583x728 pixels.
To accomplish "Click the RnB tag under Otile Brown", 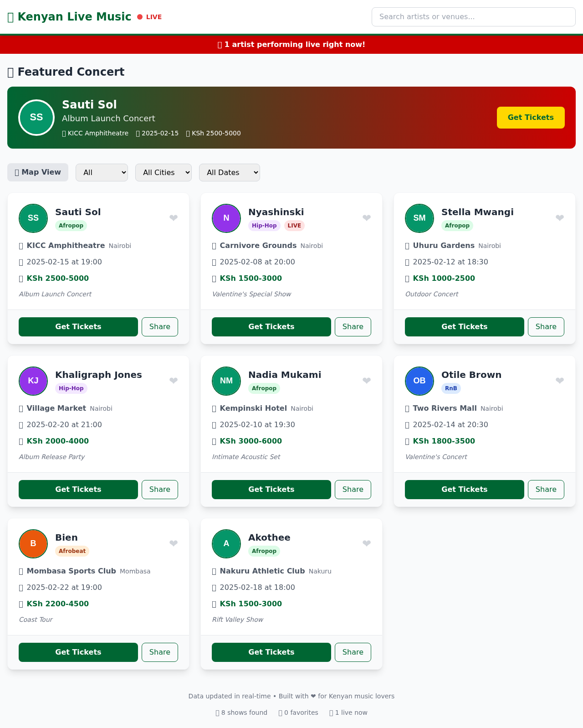I will point(451,388).
